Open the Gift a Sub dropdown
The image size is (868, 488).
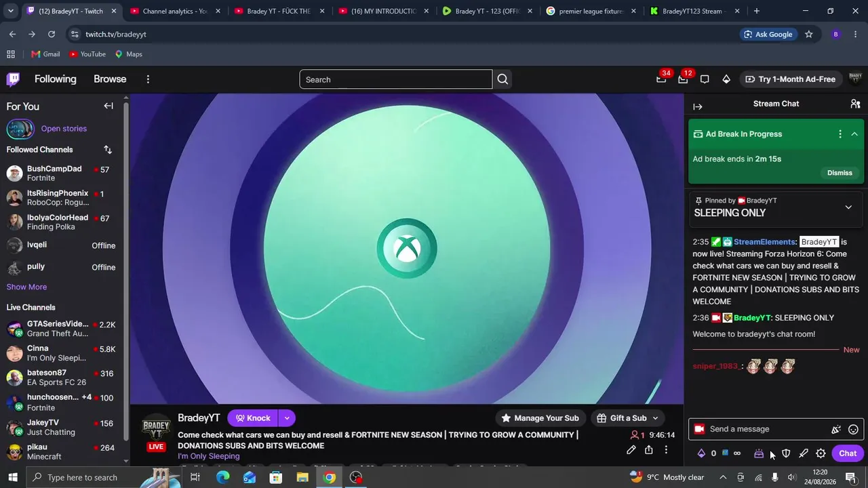click(x=627, y=418)
